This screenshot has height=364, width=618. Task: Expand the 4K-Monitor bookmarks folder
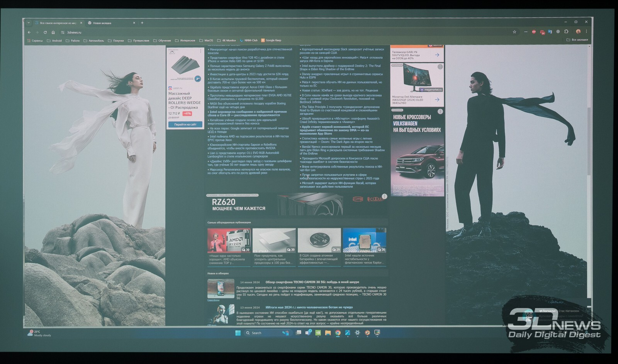point(226,41)
